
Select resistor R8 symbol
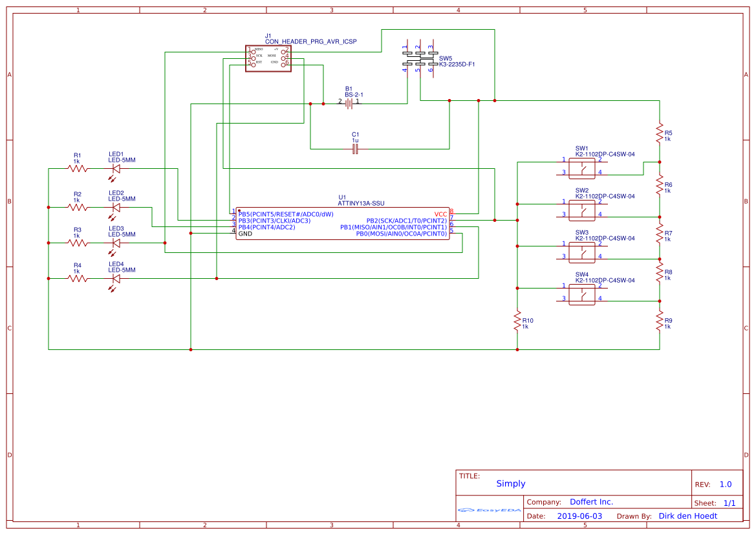(x=660, y=272)
